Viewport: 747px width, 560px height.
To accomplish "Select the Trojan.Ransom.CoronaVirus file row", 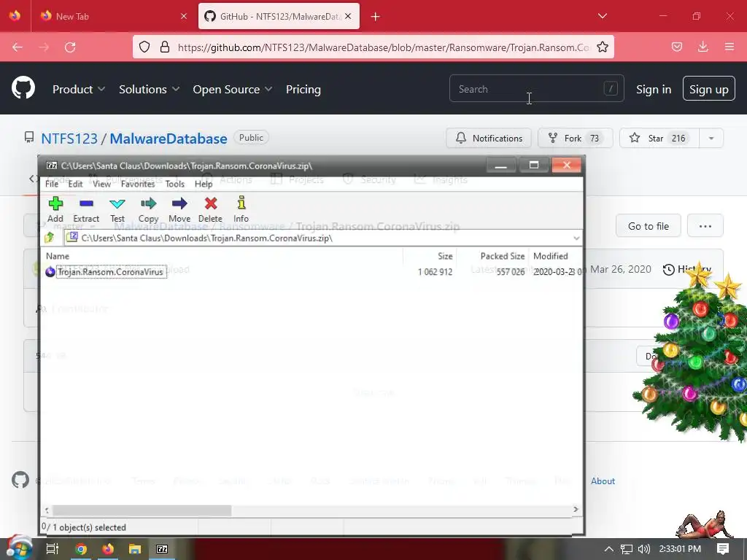I will (312, 271).
